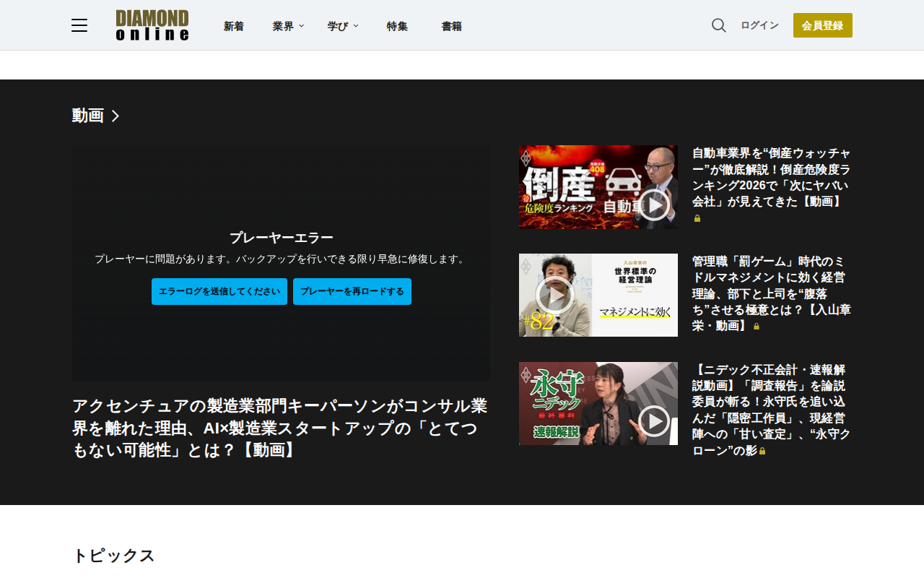
Task: Click プレーヤーを再ロードする button
Action: [x=352, y=291]
